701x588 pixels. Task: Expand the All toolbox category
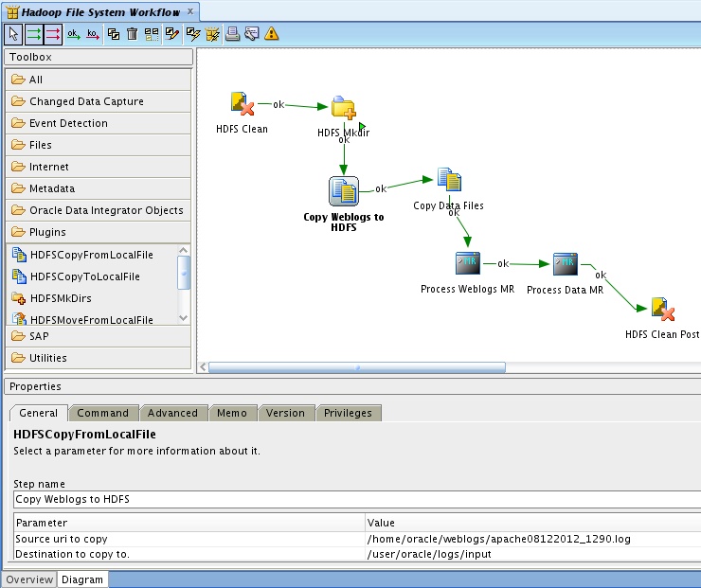click(99, 80)
